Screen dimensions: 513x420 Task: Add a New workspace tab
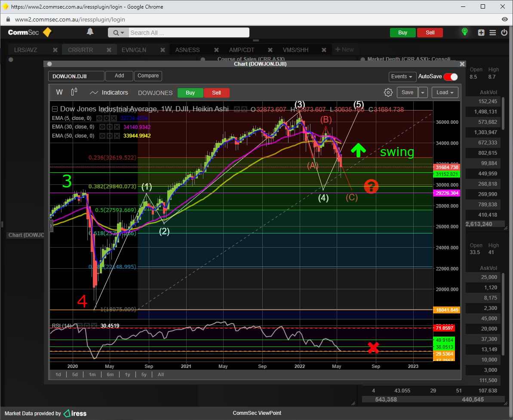[x=344, y=49]
